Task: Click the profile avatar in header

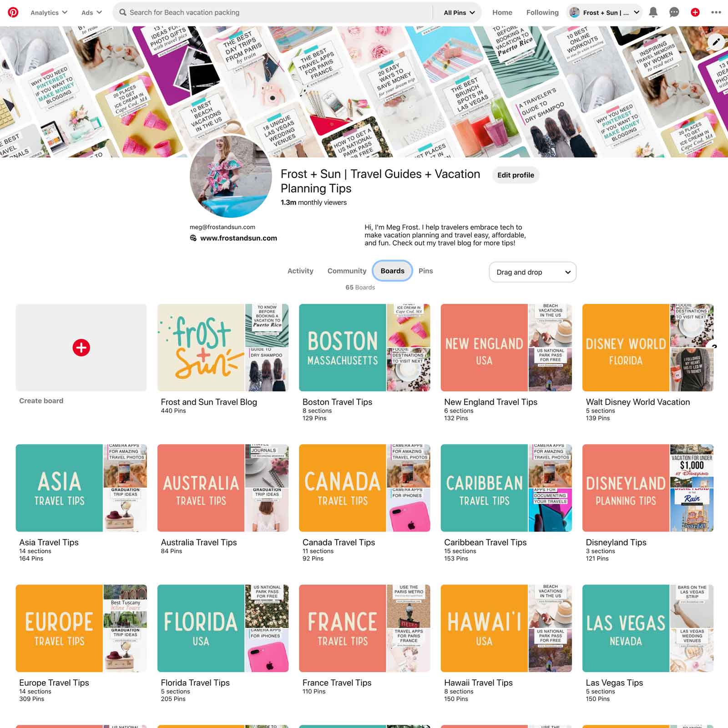Action: (x=575, y=12)
